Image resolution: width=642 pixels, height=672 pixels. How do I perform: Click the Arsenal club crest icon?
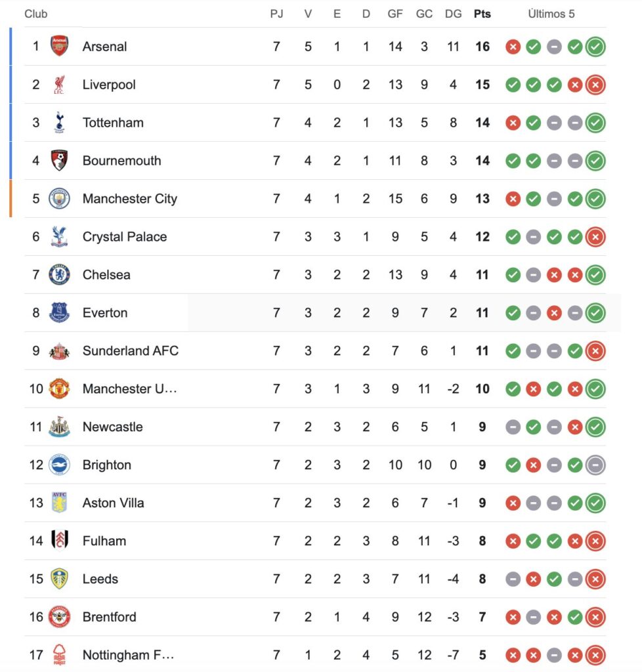(60, 47)
